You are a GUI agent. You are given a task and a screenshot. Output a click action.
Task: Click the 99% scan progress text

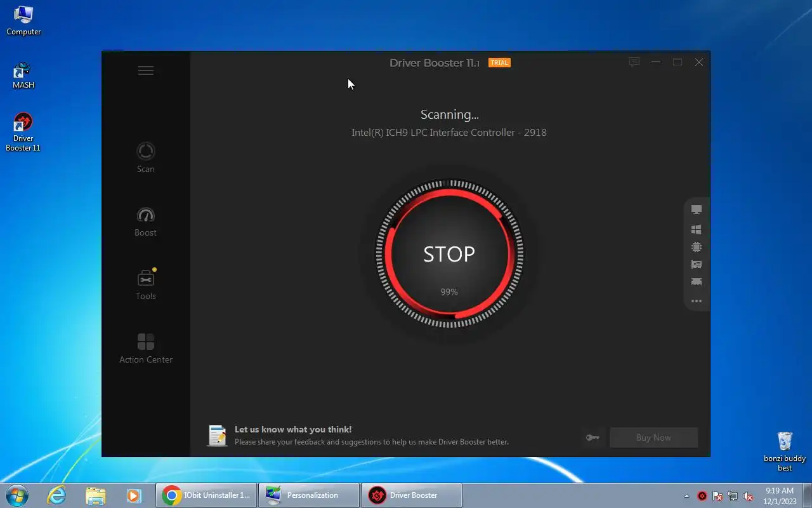coord(449,292)
